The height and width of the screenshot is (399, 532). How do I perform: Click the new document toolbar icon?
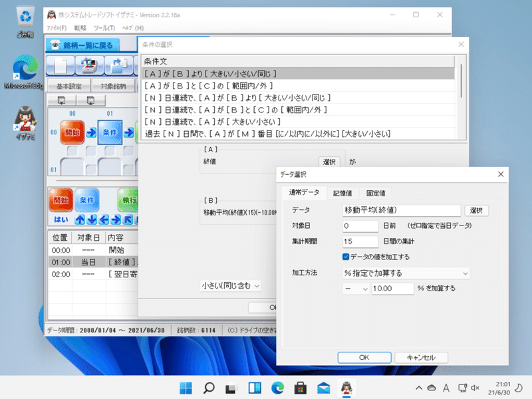pos(60,65)
